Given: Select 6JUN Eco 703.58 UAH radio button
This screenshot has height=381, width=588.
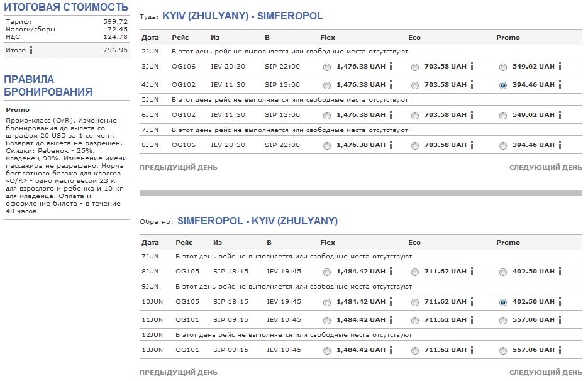Looking at the screenshot, I should pos(415,116).
